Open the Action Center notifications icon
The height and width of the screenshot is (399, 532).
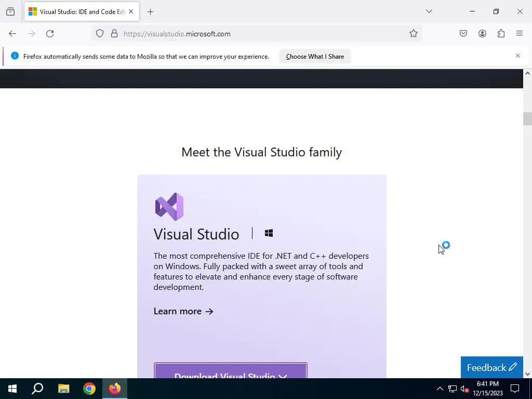[515, 389]
